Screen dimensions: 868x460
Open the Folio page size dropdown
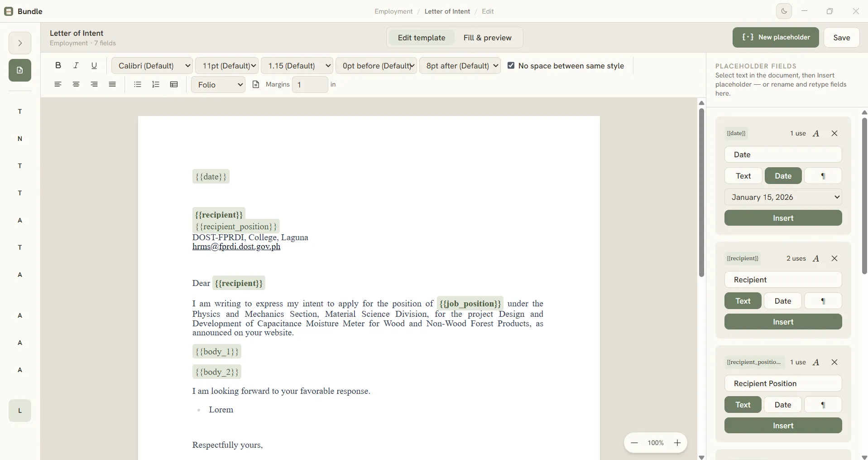[218, 85]
